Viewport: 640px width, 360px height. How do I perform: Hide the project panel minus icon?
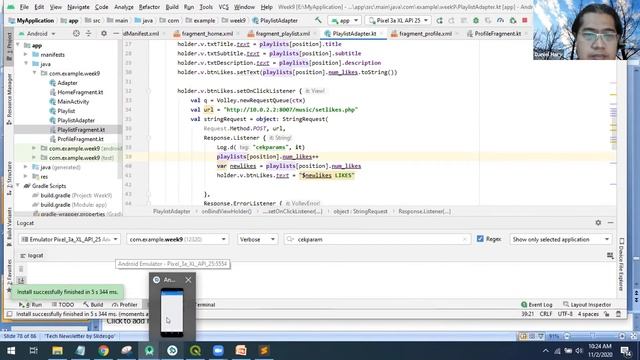116,33
